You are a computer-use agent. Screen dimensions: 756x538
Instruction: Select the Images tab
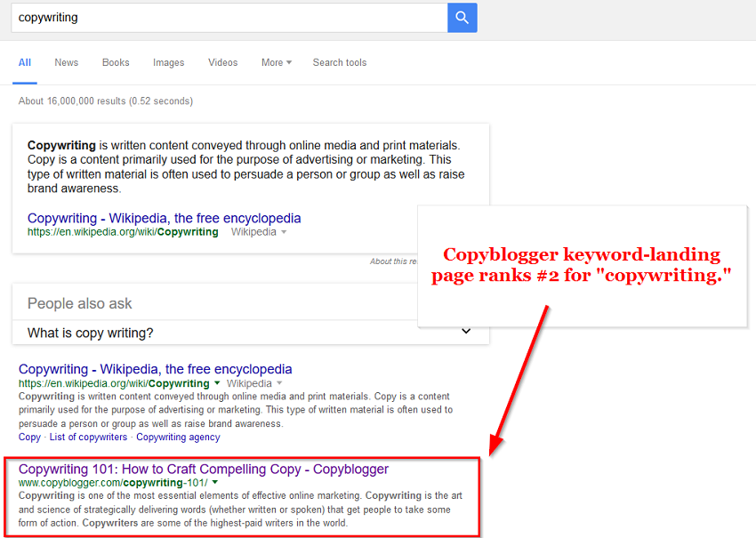point(168,63)
